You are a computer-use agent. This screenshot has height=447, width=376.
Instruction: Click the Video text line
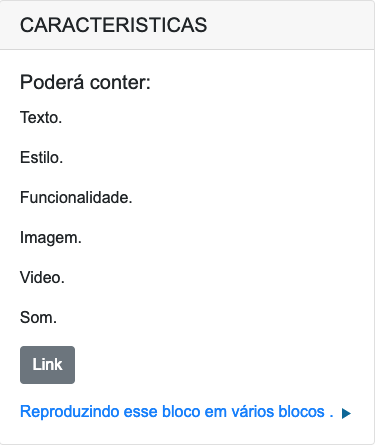pyautogui.click(x=42, y=277)
